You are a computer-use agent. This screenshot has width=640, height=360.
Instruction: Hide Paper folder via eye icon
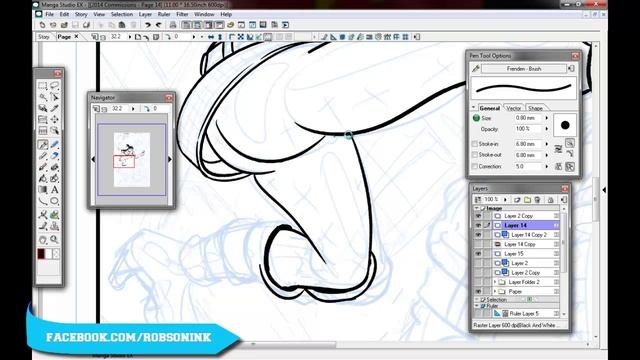pyautogui.click(x=478, y=291)
